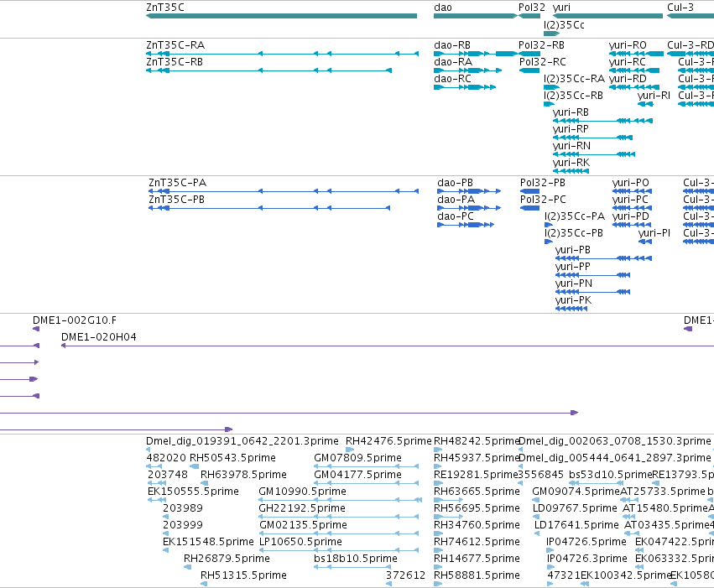Select the l(2)35Cc gene label
The width and height of the screenshot is (714, 588).
564,25
